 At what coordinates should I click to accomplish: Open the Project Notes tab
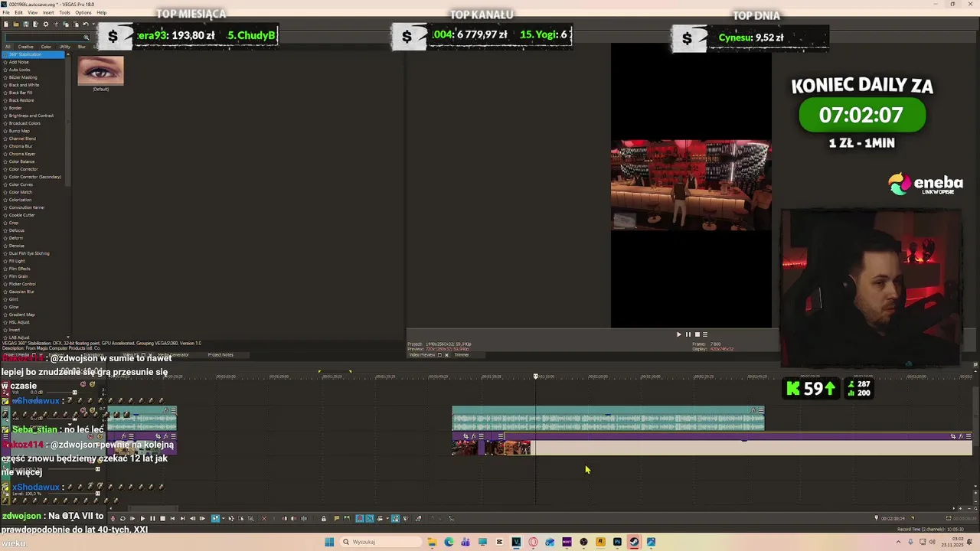220,355
